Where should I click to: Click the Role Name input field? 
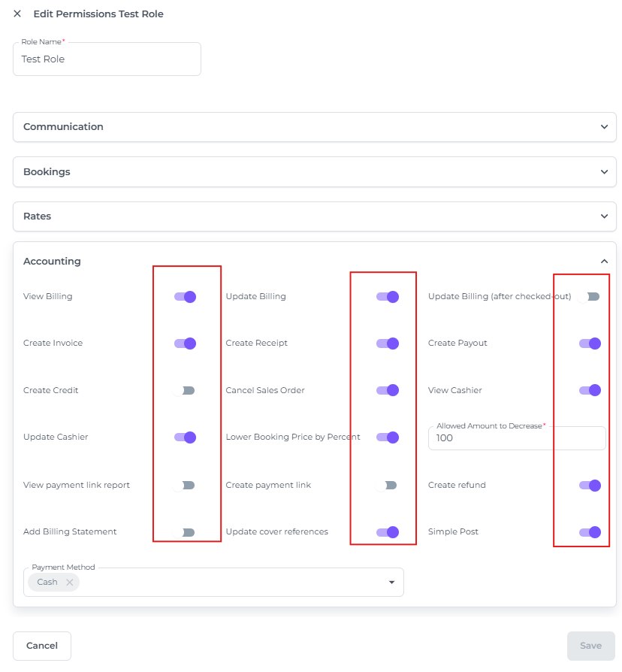pyautogui.click(x=107, y=59)
